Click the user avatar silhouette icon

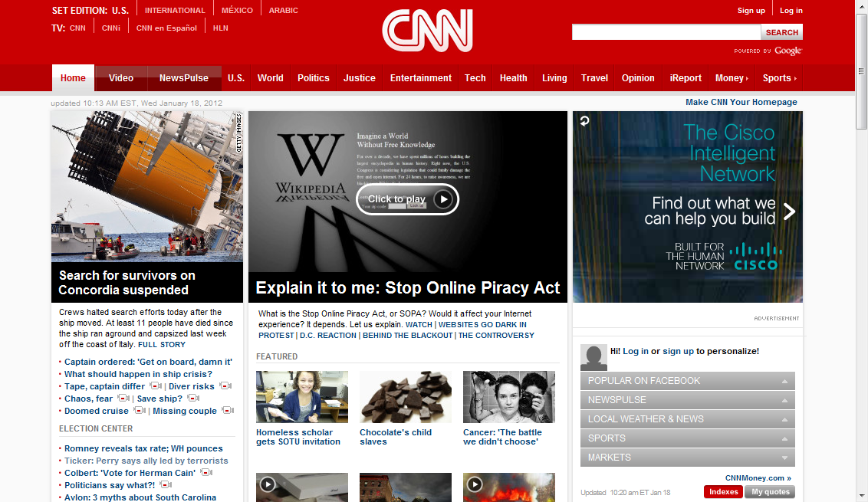coord(593,358)
